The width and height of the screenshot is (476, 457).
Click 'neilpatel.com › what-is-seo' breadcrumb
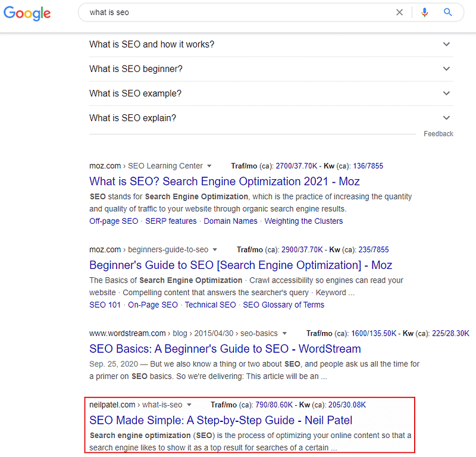tap(136, 405)
